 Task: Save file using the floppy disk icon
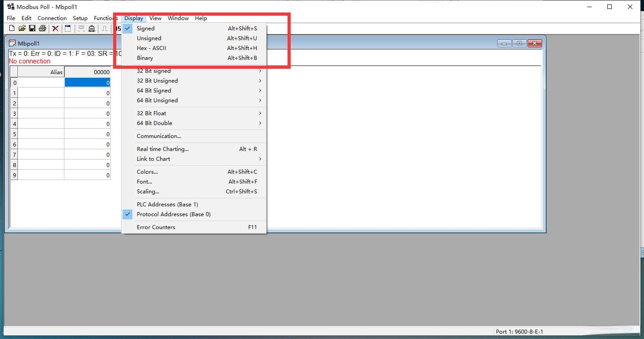pos(32,29)
